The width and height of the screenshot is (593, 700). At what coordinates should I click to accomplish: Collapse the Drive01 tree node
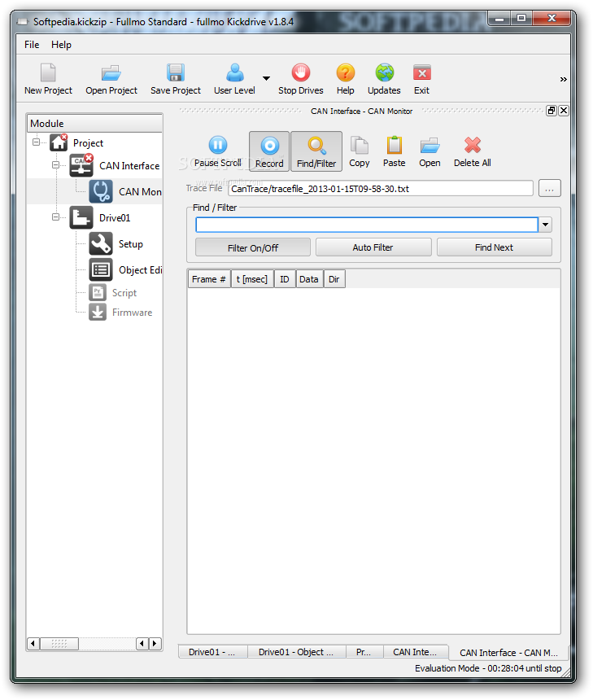[56, 217]
